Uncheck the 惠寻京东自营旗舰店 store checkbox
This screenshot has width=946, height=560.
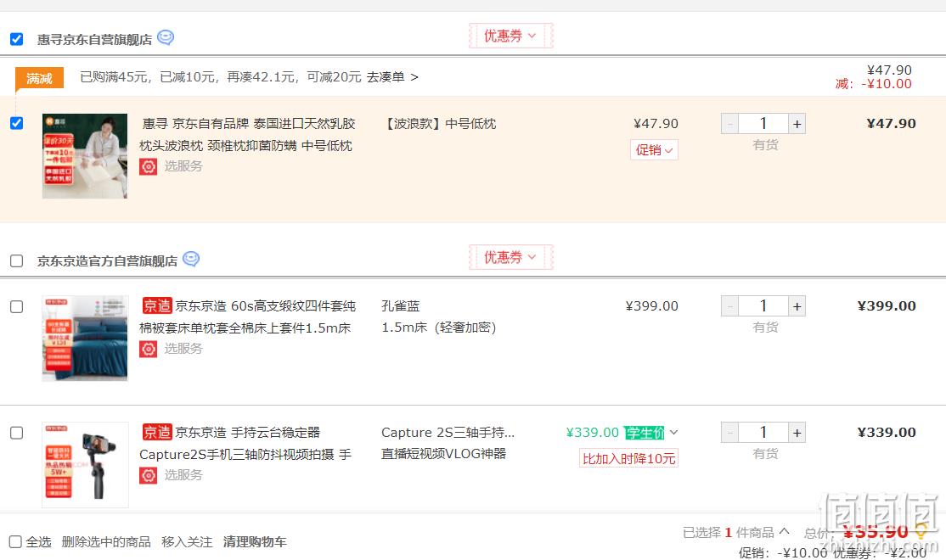tap(17, 39)
